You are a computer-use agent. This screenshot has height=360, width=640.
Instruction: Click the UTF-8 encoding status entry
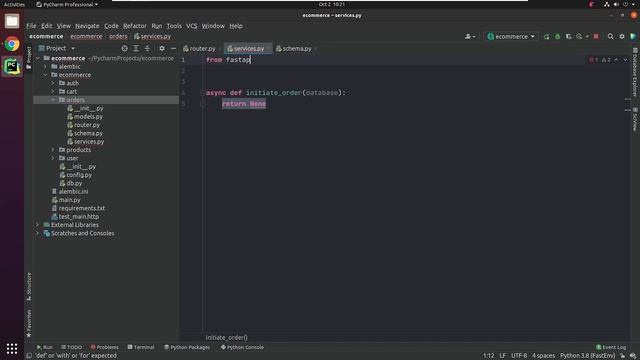(519, 356)
